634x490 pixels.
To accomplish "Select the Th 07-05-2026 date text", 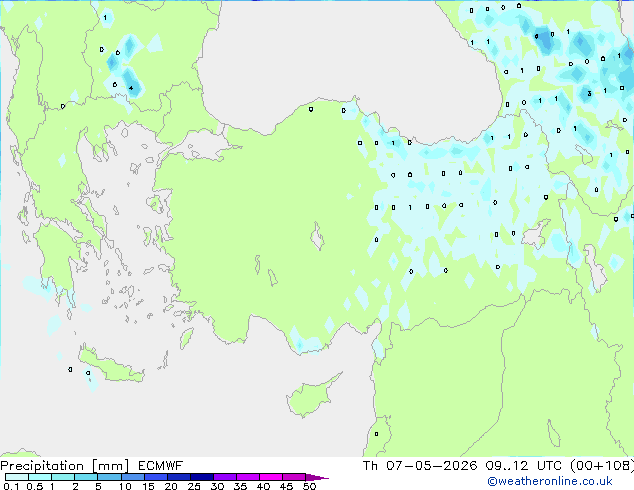I will point(420,466).
